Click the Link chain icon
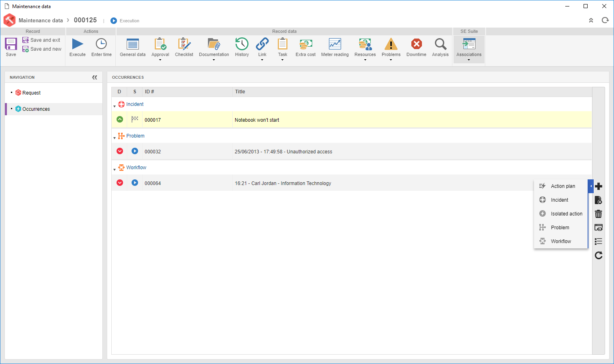The width and height of the screenshot is (614, 364). click(x=262, y=44)
